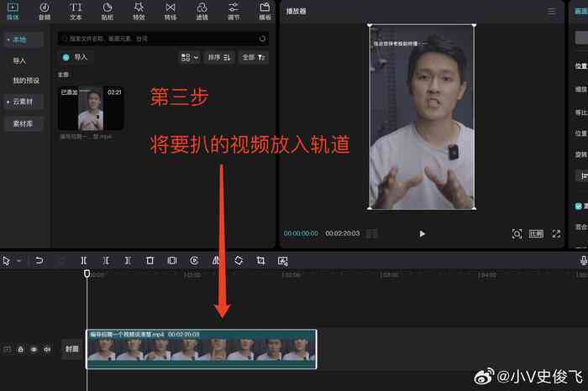Mute the main track audio

[47, 349]
